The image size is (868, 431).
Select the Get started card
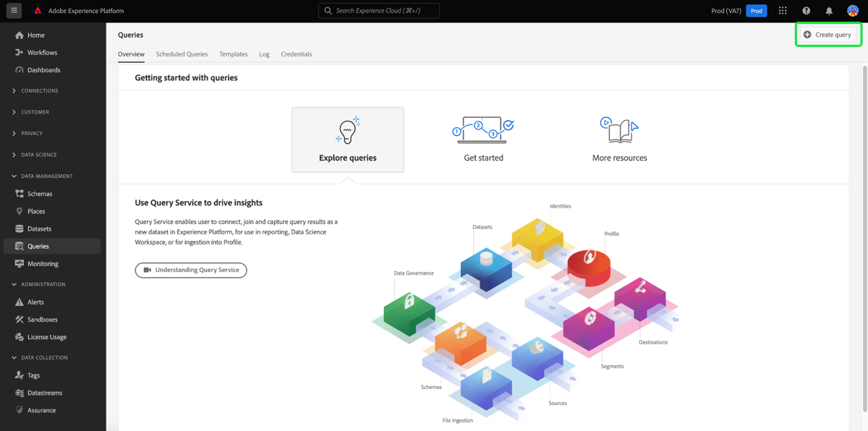pyautogui.click(x=482, y=139)
